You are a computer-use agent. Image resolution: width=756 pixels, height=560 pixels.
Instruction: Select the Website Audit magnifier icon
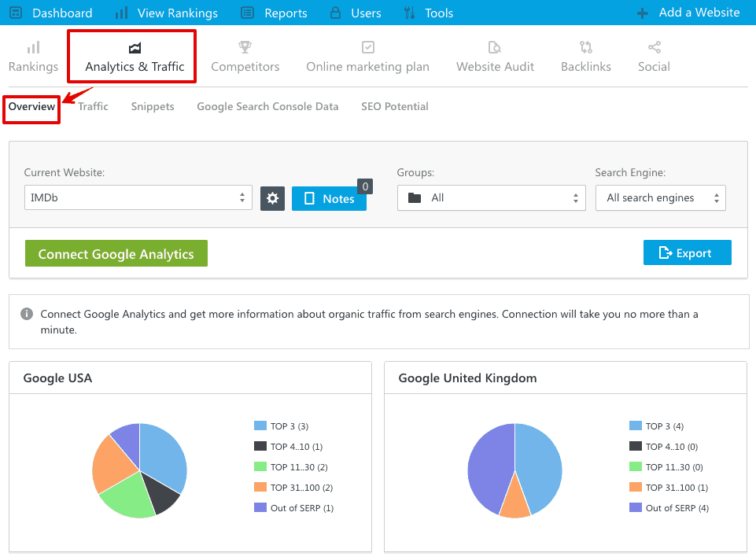[x=495, y=48]
